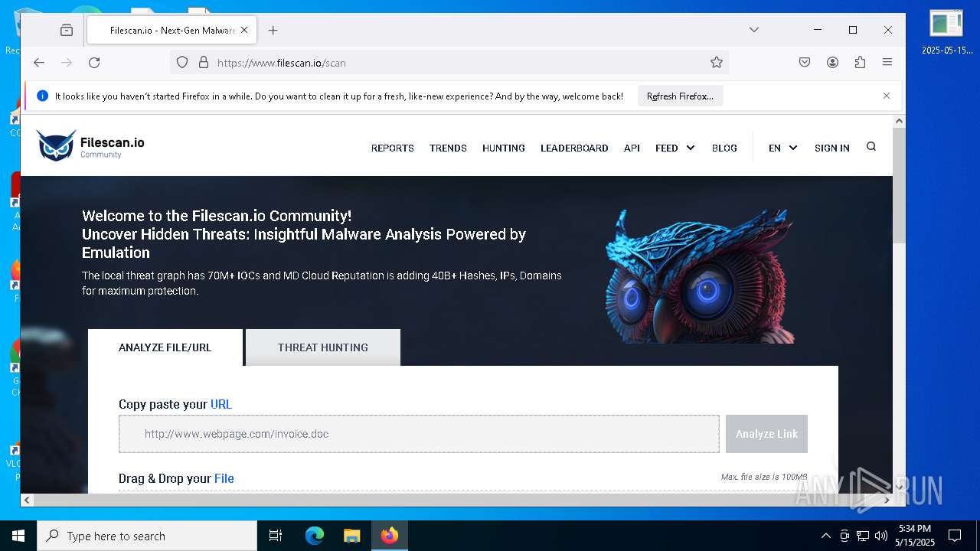Screen dimensions: 980x551
Task: Click the taskbar clock showing 5:34 PM
Action: [x=916, y=536]
